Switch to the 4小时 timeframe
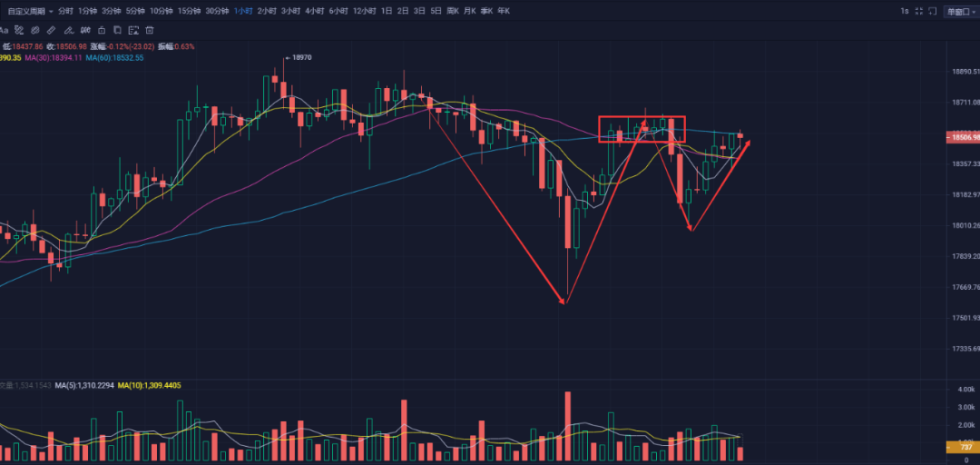 coord(313,11)
